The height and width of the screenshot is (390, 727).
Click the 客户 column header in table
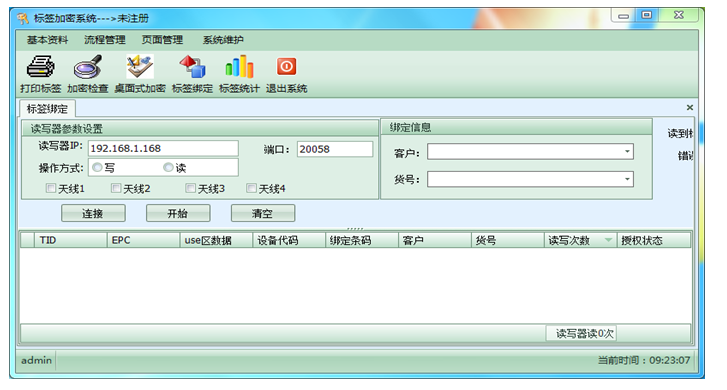pyautogui.click(x=434, y=240)
